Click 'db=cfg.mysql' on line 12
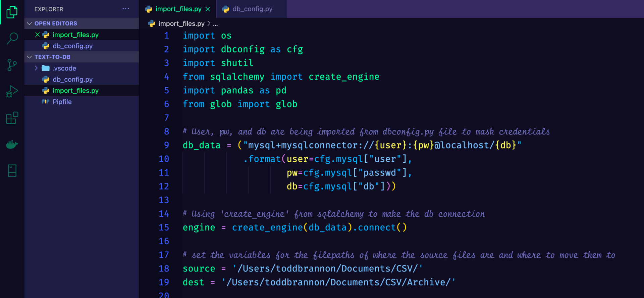Image resolution: width=644 pixels, height=298 pixels. point(319,186)
